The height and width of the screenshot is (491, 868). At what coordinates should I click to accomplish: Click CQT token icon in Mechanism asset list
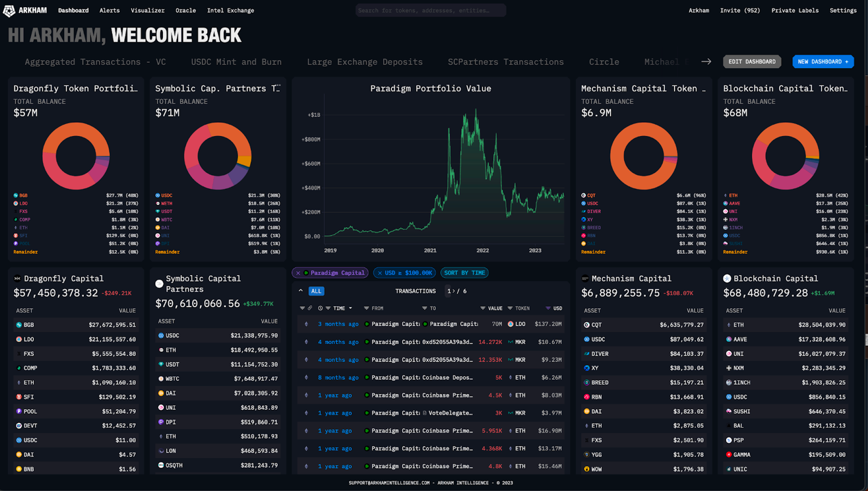[x=587, y=325]
